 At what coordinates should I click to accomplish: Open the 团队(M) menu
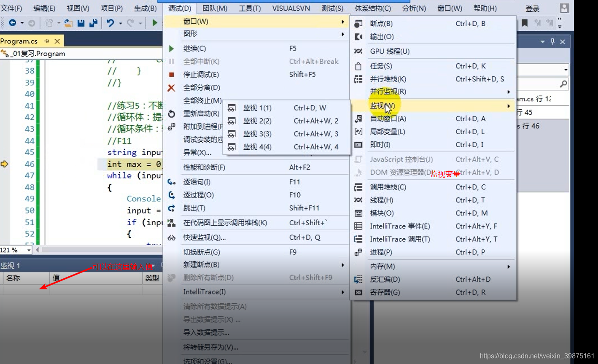pos(215,8)
